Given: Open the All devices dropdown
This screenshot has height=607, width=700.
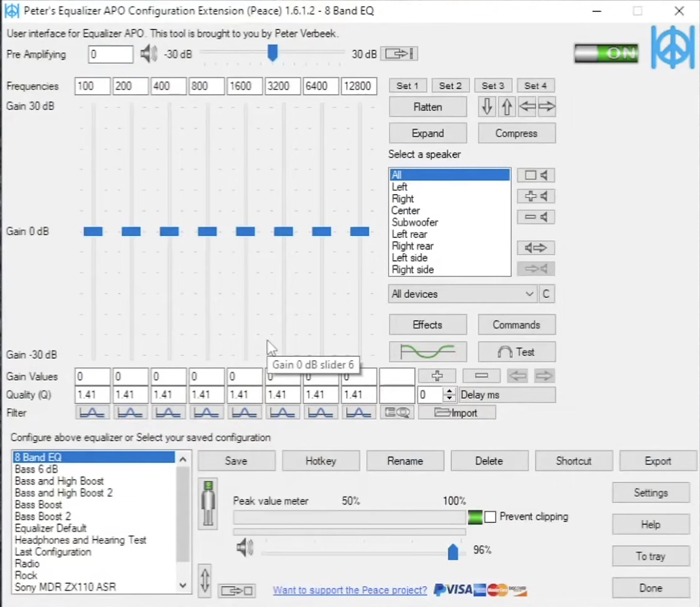Looking at the screenshot, I should (463, 294).
